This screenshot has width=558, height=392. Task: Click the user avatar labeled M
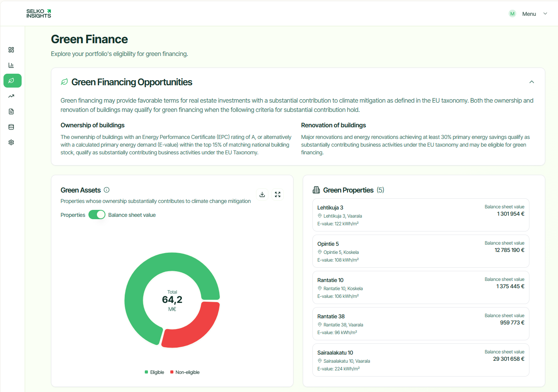512,14
